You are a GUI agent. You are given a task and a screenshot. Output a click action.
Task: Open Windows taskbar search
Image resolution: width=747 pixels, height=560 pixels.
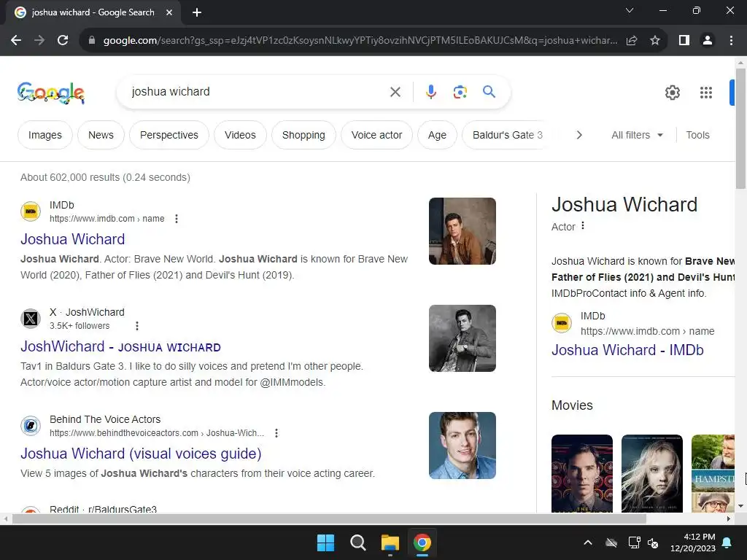tap(357, 542)
